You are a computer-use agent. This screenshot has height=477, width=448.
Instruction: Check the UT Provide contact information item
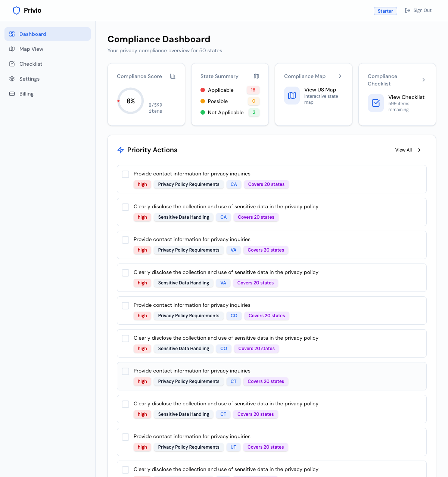point(125,437)
